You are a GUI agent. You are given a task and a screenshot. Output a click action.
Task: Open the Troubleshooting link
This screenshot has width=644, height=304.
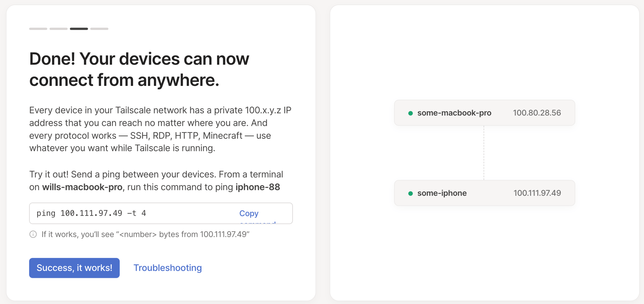tap(168, 268)
